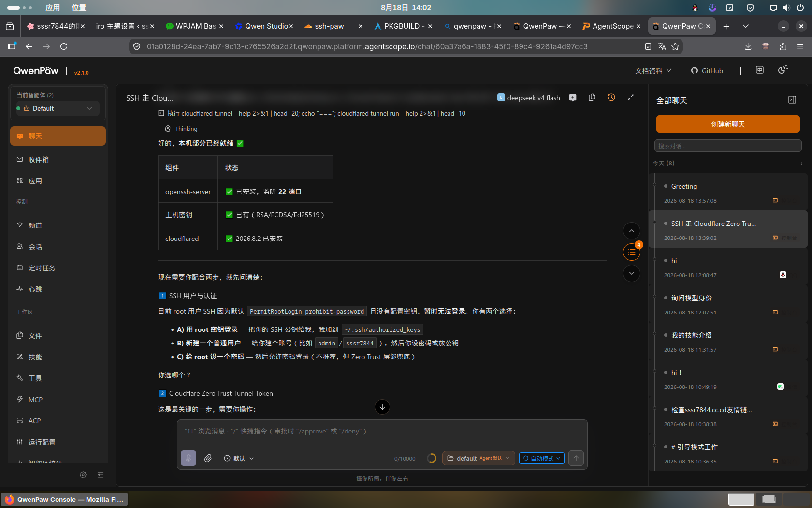Open 技能 in the sidebar
The height and width of the screenshot is (508, 812).
pyautogui.click(x=58, y=357)
